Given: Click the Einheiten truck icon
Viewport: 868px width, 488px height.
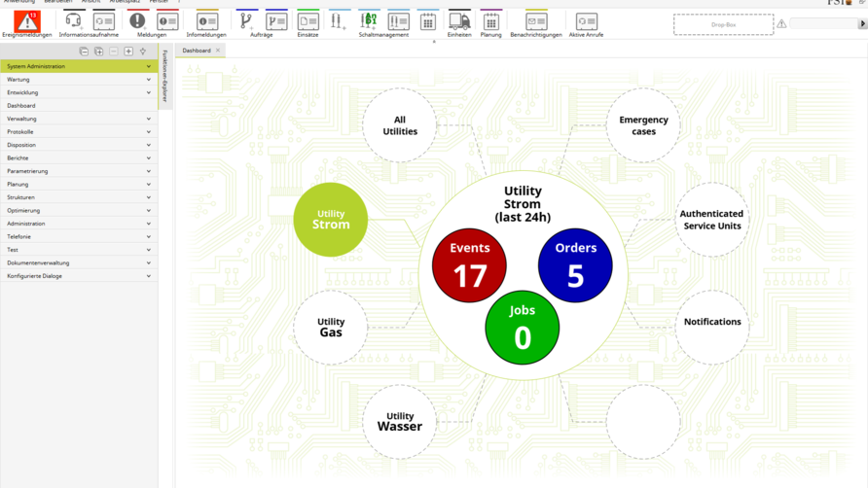Looking at the screenshot, I should click(459, 20).
